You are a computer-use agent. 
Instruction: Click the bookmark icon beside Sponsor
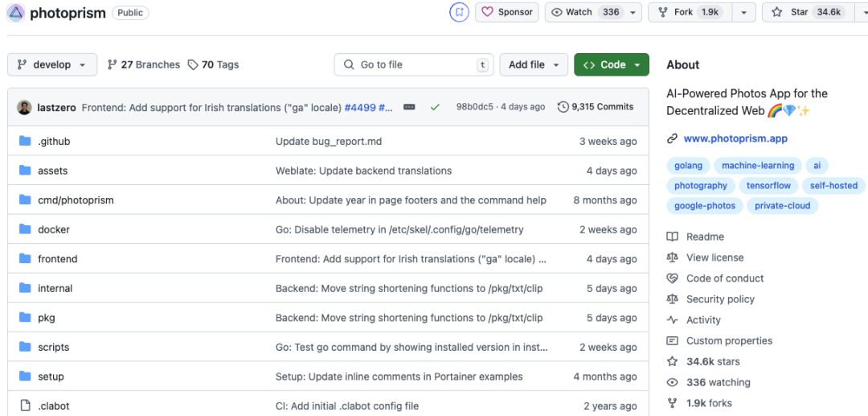[459, 12]
